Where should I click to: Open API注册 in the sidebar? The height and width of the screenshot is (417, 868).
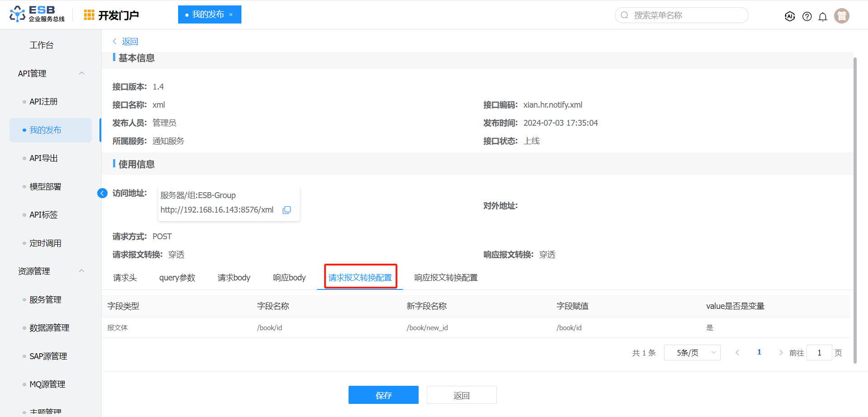pos(43,102)
